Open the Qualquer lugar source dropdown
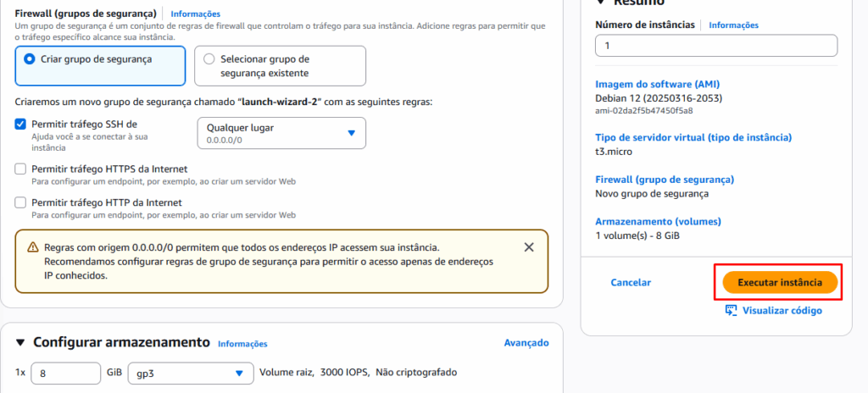This screenshot has width=868, height=393. [281, 133]
